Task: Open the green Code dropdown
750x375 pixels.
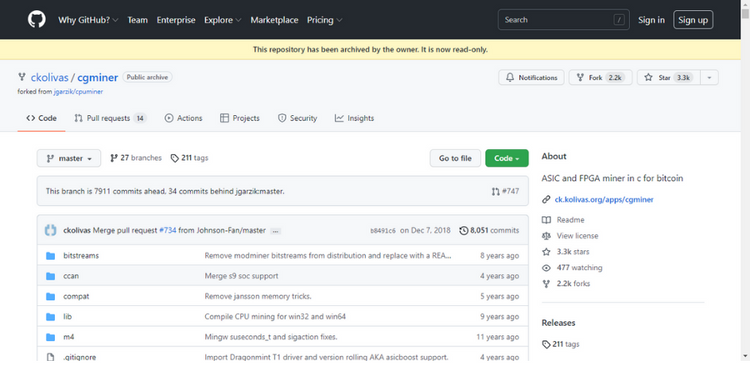Action: 507,158
